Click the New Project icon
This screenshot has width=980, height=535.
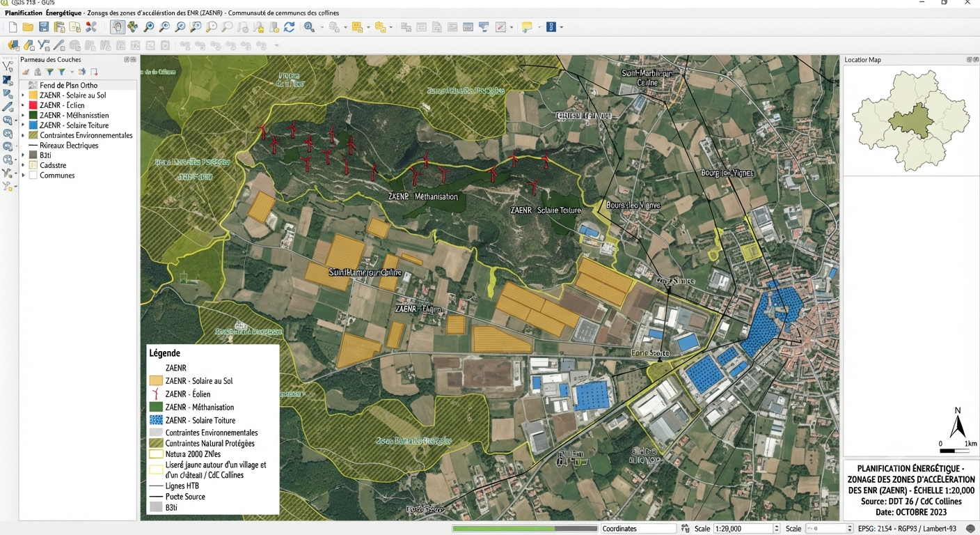coord(13,27)
